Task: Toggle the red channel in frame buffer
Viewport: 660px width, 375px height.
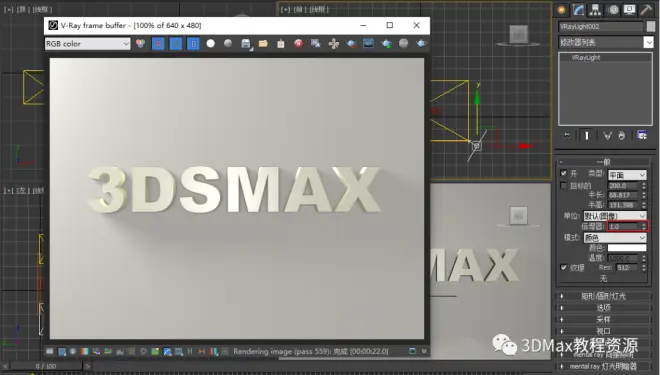Action: [158, 44]
